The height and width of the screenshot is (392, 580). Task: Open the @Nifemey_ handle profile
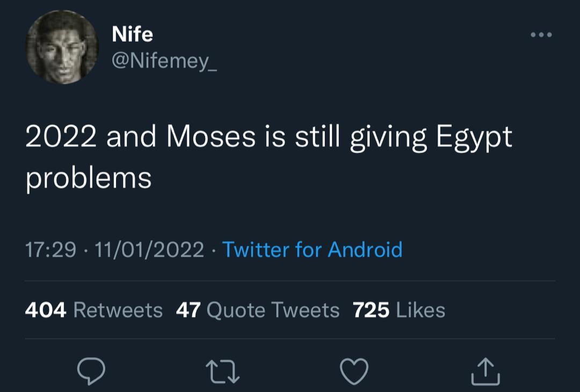point(164,61)
